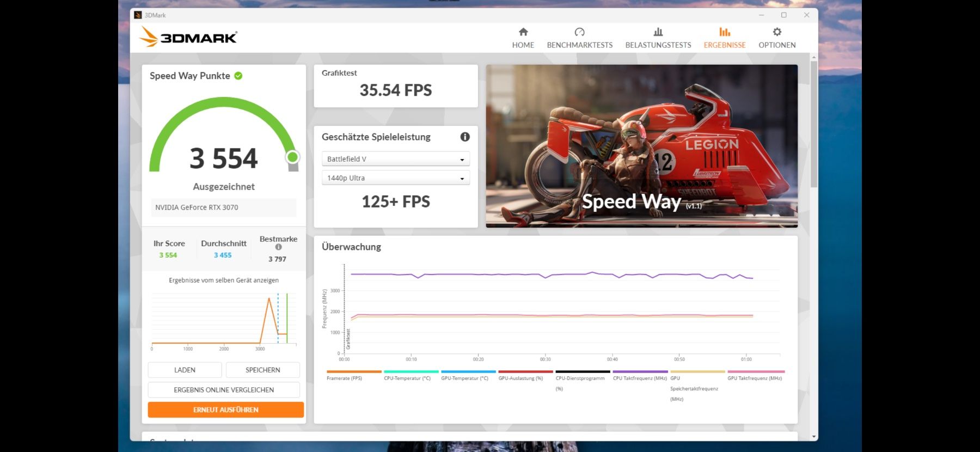Click the SPEICHERN button
This screenshot has width=980, height=452.
[x=262, y=370]
